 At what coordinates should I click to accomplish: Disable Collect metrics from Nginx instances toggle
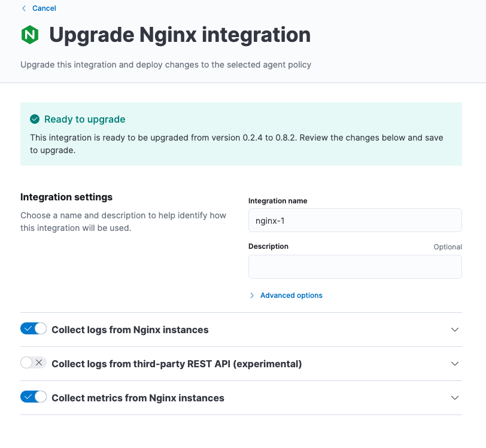click(34, 397)
